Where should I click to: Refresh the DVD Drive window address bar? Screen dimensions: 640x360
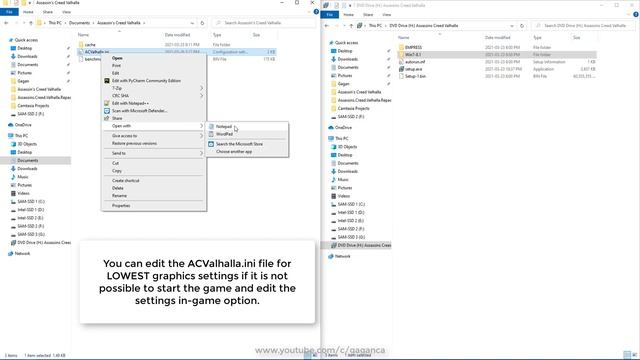pos(522,26)
